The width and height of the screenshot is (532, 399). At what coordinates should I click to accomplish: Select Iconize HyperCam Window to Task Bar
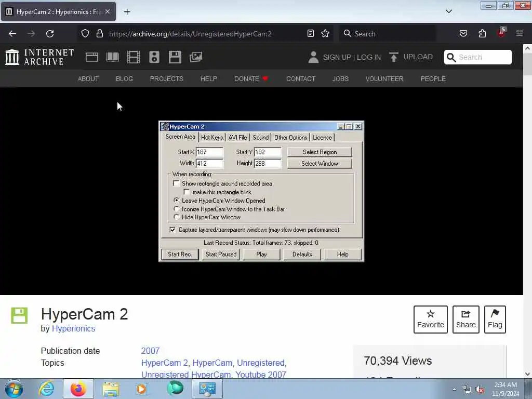pyautogui.click(x=177, y=209)
